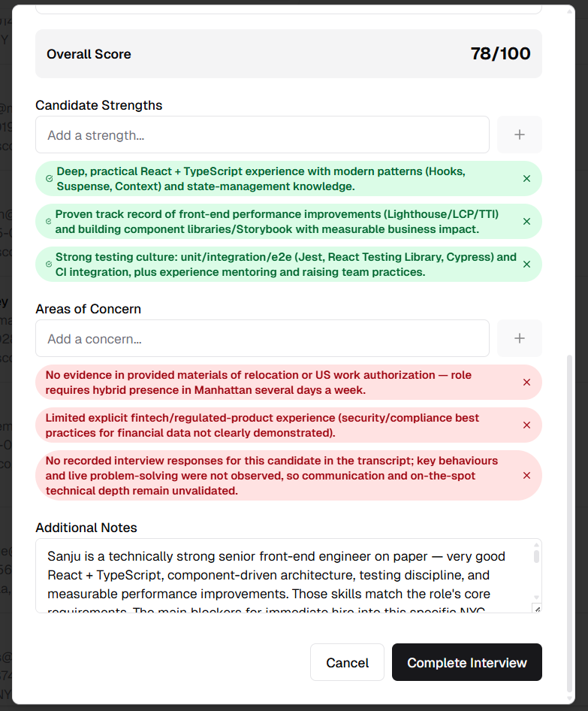Remove the React + TypeScript experience strength
The height and width of the screenshot is (711, 588).
(526, 179)
